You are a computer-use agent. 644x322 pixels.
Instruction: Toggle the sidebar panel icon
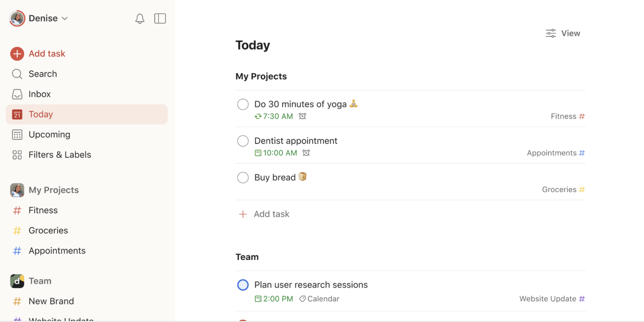(x=160, y=19)
